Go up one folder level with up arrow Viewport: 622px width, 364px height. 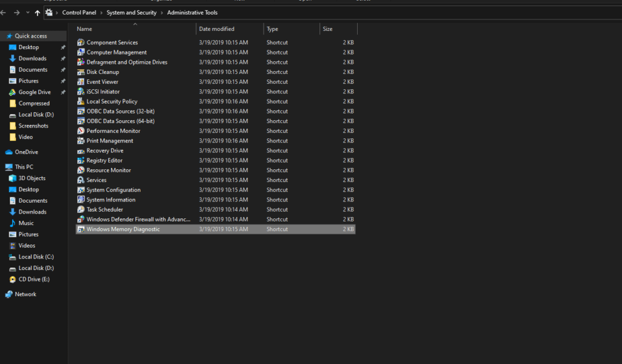click(x=37, y=13)
